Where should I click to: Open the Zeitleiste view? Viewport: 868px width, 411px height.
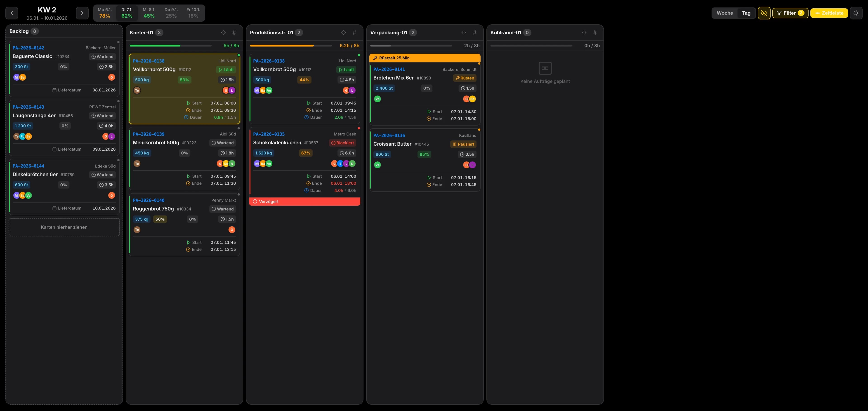coord(829,13)
